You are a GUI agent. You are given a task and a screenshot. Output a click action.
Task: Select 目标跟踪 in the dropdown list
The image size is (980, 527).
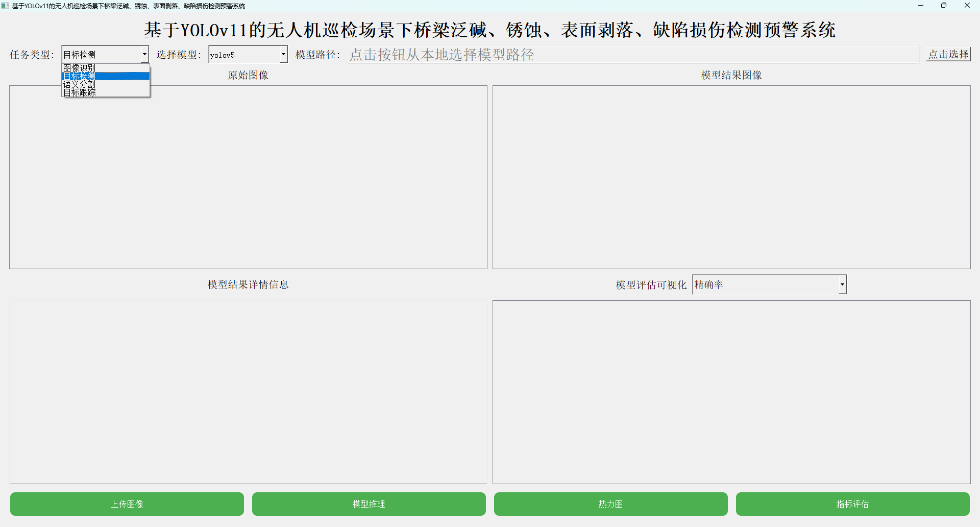tap(106, 92)
